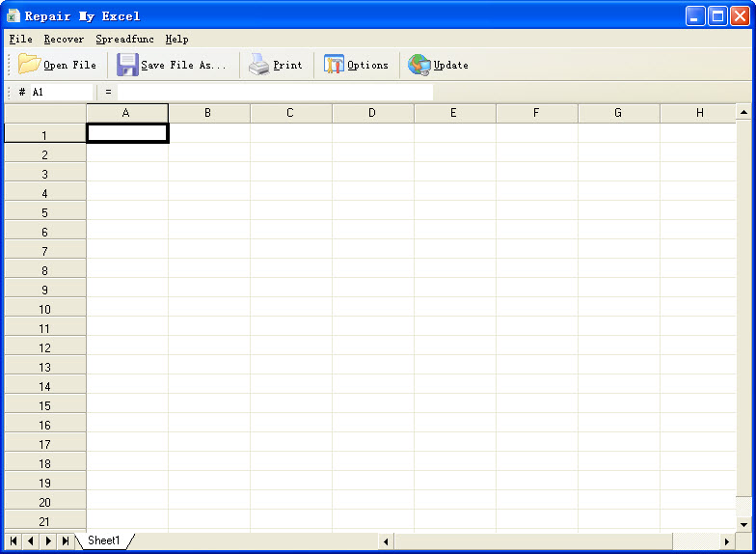Select column H header

click(698, 113)
